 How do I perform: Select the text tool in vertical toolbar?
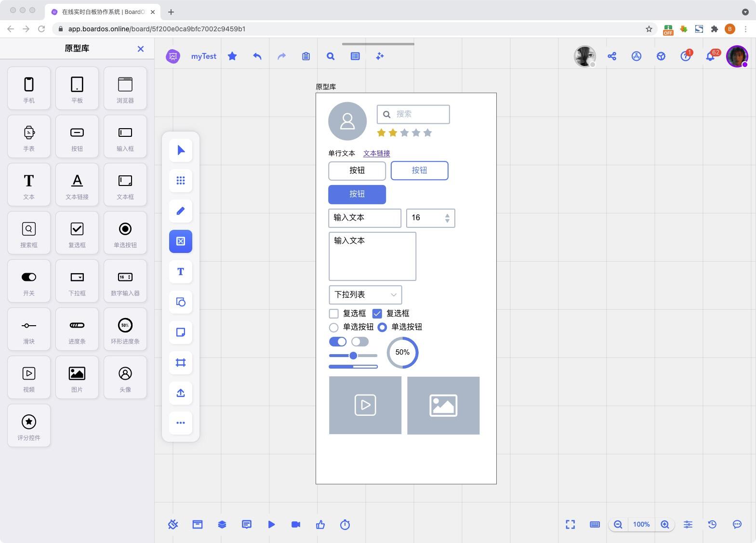tap(181, 272)
